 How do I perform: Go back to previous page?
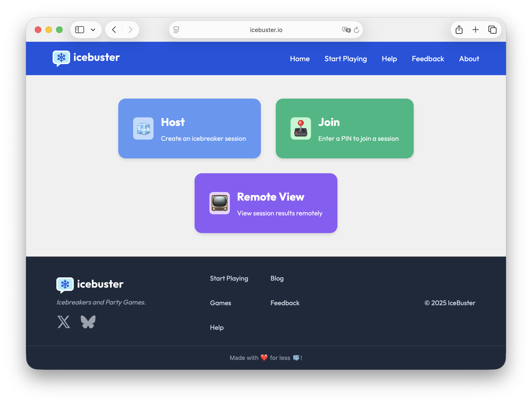114,30
